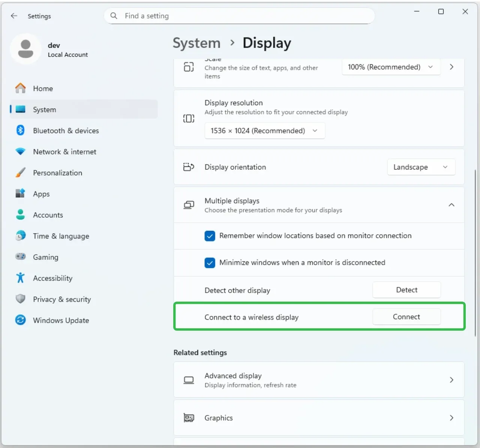
Task: Click the Personalization paintbrush icon
Action: (21, 173)
